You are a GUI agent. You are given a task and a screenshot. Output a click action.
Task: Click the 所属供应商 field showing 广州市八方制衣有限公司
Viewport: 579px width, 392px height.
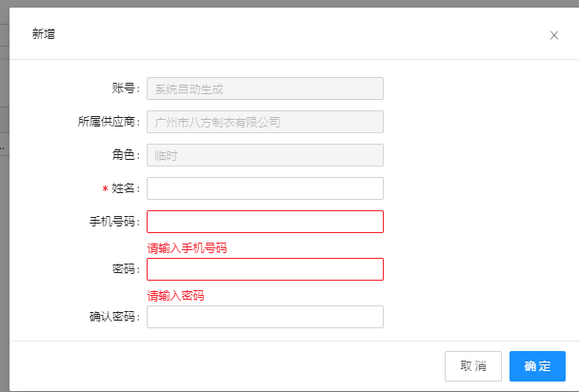(265, 122)
